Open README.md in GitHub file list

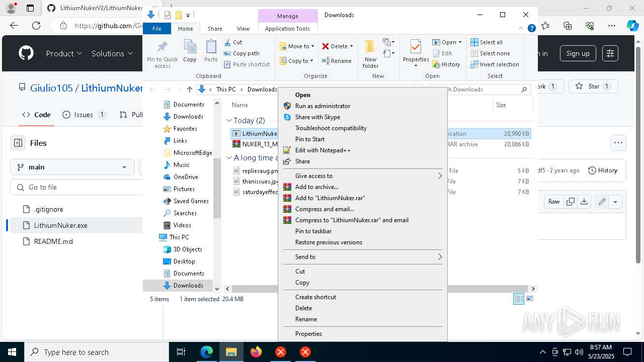[x=53, y=241]
